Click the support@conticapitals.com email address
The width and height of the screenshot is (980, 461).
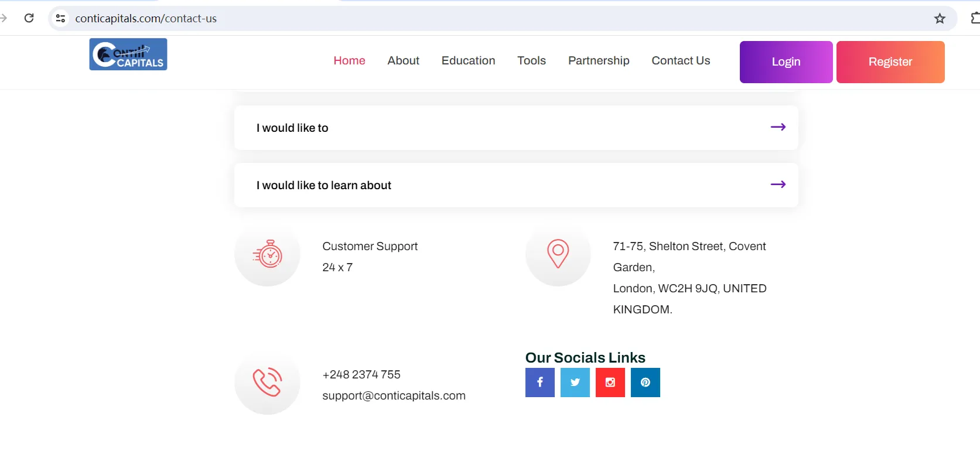point(394,395)
